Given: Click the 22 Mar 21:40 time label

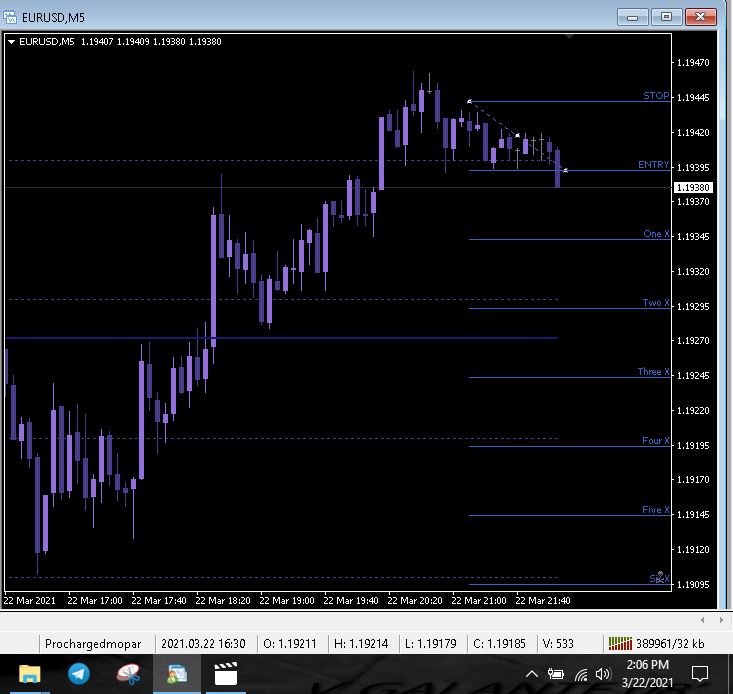Looking at the screenshot, I should (543, 601).
